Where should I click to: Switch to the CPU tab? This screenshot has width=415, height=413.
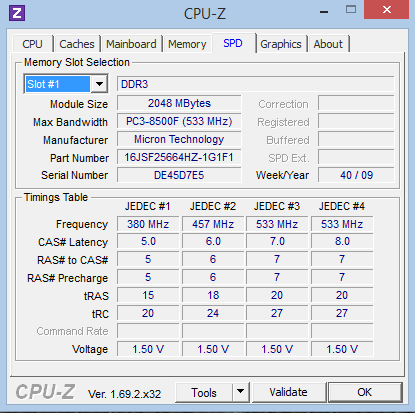tap(32, 44)
